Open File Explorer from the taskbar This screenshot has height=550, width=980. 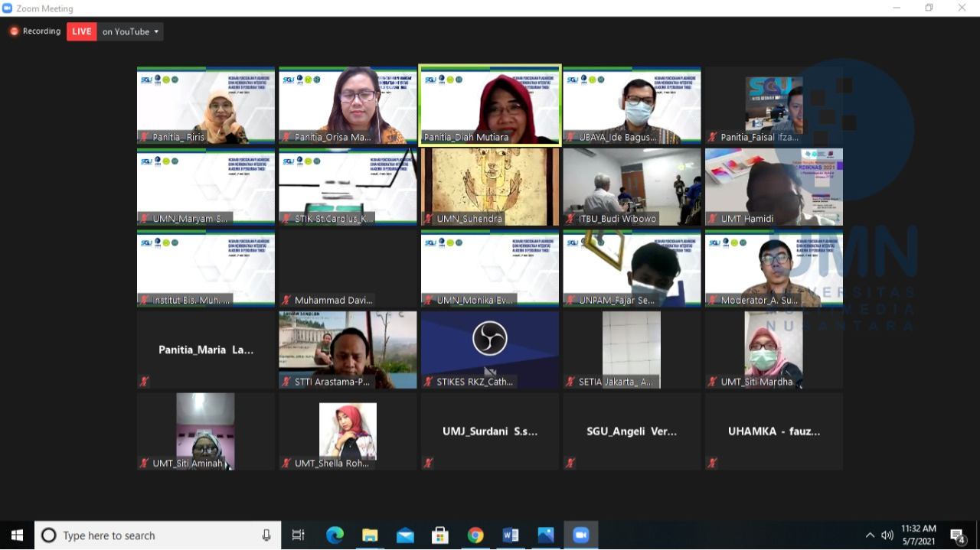(370, 535)
